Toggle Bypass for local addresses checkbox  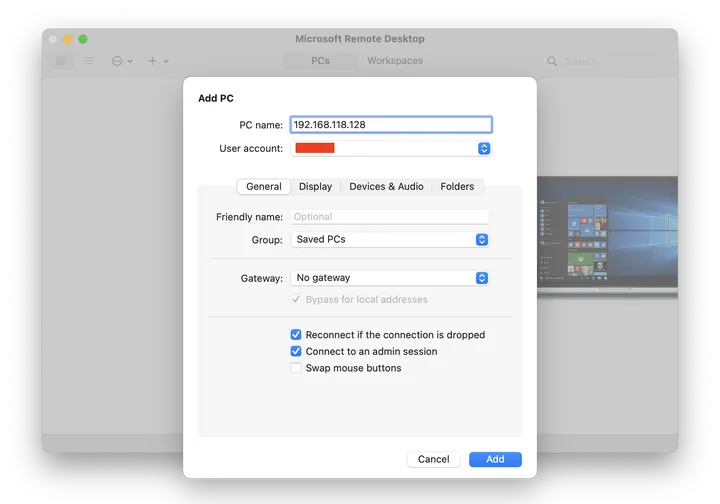tap(296, 299)
